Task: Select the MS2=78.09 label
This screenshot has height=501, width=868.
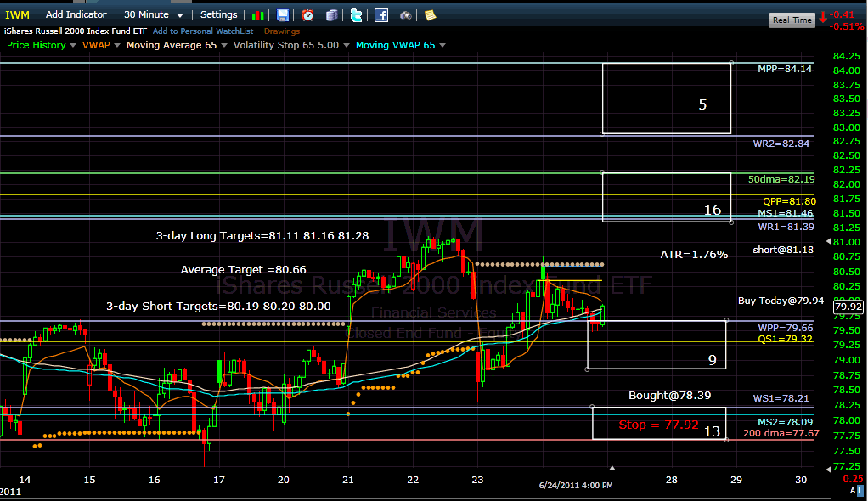Action: click(x=785, y=422)
